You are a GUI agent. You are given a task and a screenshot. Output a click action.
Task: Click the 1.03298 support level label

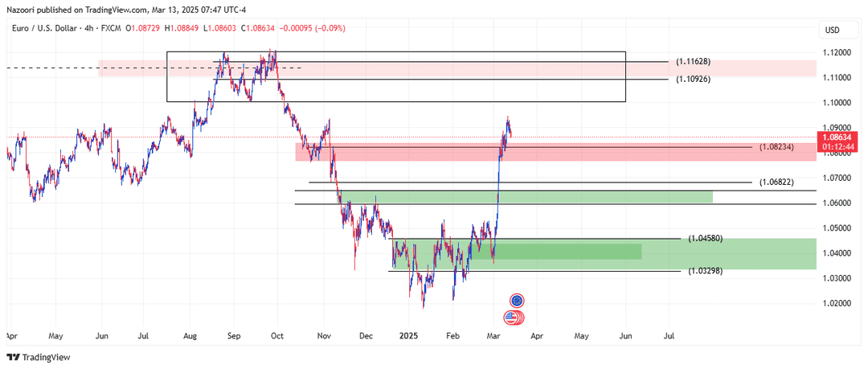706,271
